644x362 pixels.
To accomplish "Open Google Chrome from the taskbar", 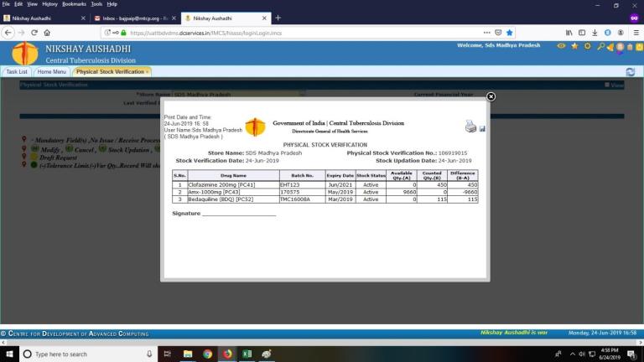I will (x=207, y=354).
